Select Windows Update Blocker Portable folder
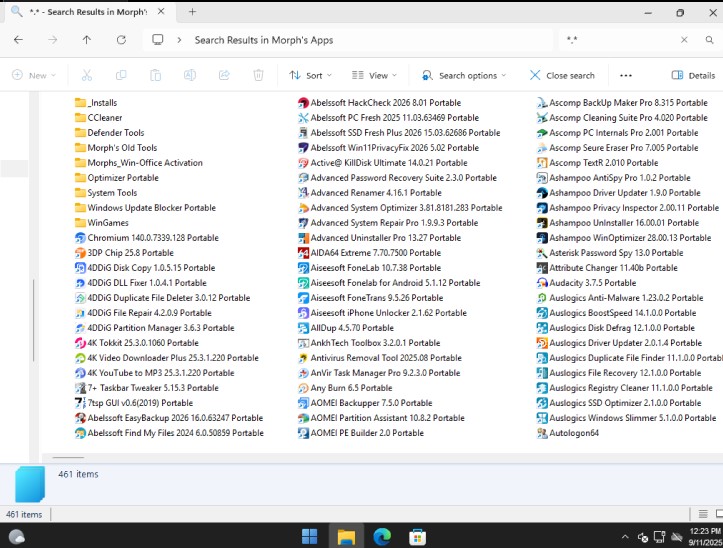The image size is (723, 548). 145,208
